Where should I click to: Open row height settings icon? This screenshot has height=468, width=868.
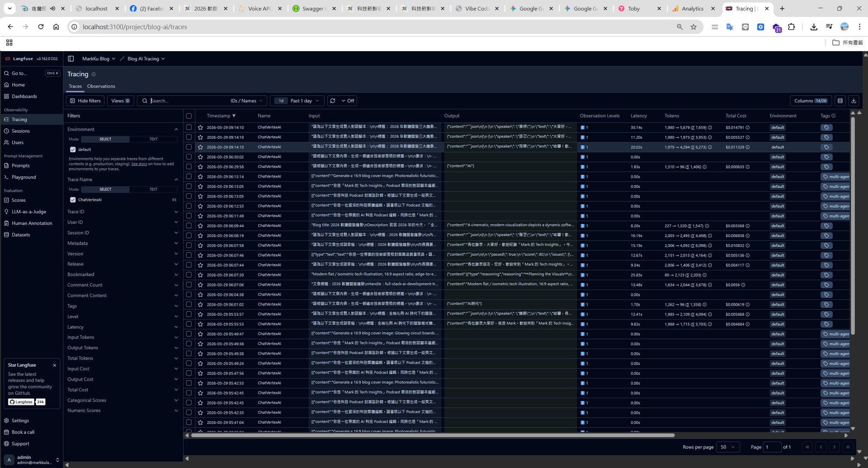(x=840, y=101)
